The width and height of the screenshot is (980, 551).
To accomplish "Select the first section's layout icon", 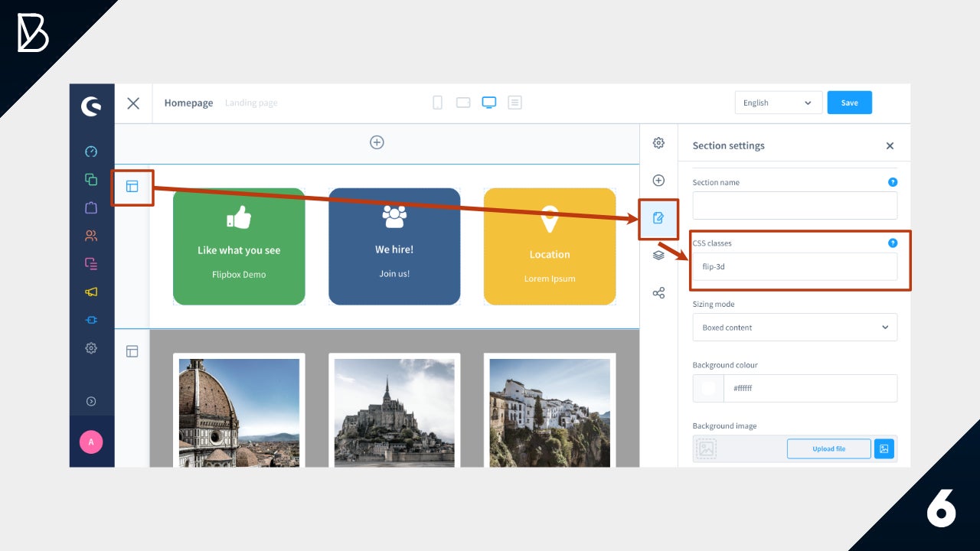I will pos(132,187).
